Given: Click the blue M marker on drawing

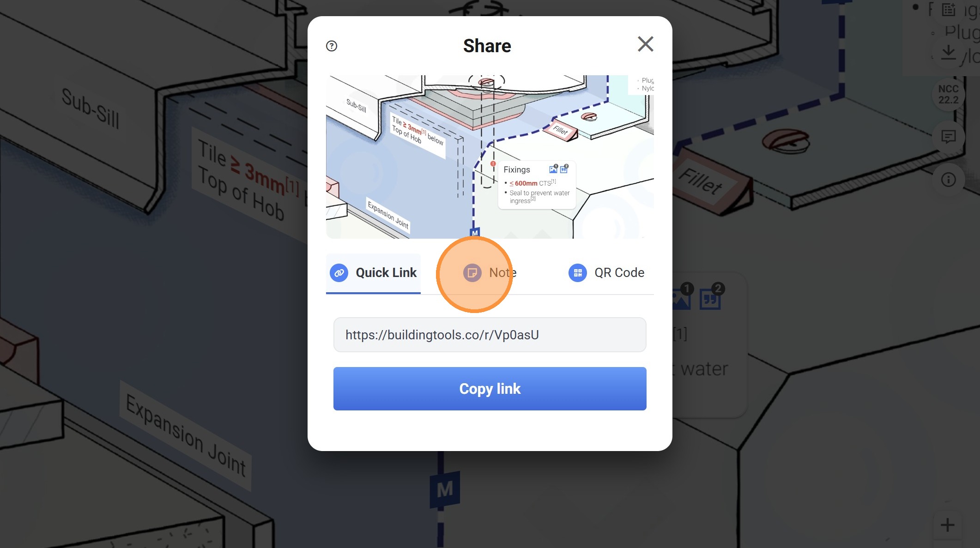Looking at the screenshot, I should click(x=445, y=489).
